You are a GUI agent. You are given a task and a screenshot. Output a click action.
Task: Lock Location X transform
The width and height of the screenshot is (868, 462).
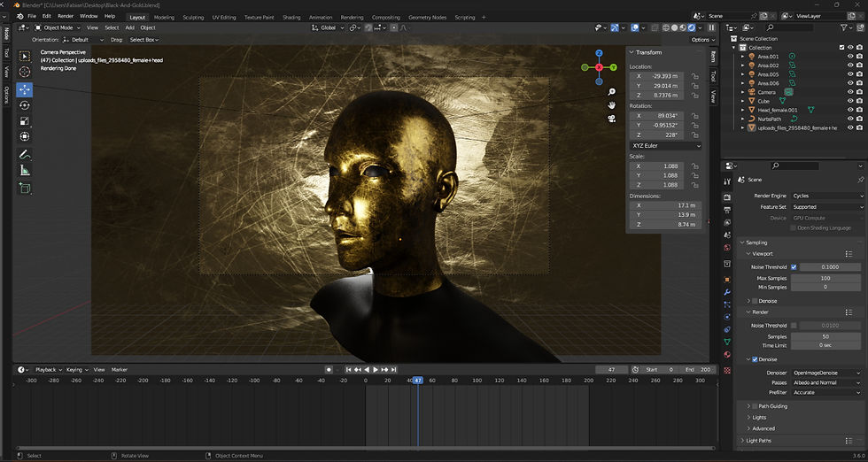coord(694,76)
